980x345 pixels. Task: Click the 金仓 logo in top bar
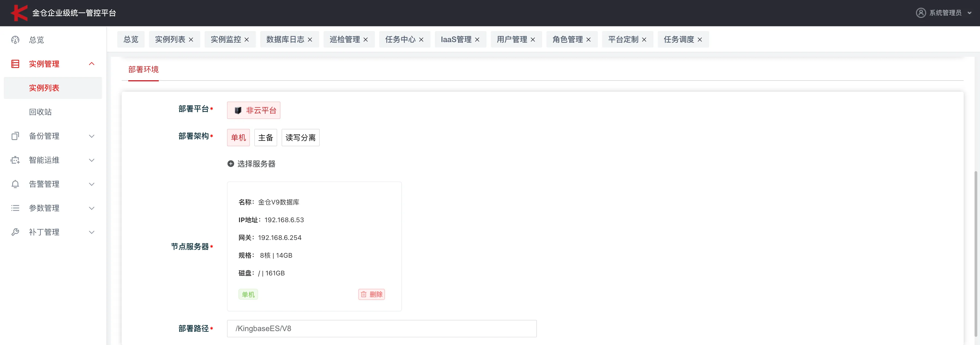coord(19,13)
